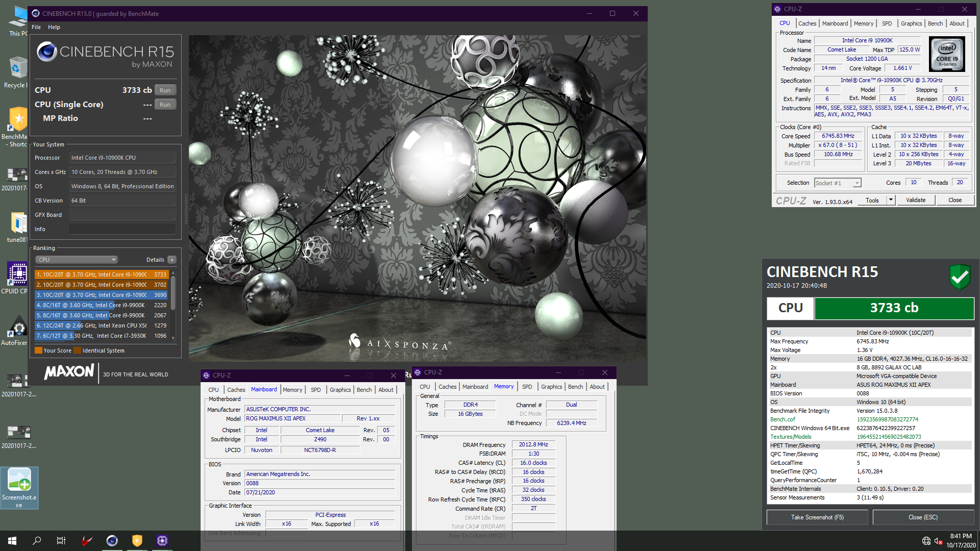Switch to CPU tab in CPU-Z Memory window

pos(425,387)
